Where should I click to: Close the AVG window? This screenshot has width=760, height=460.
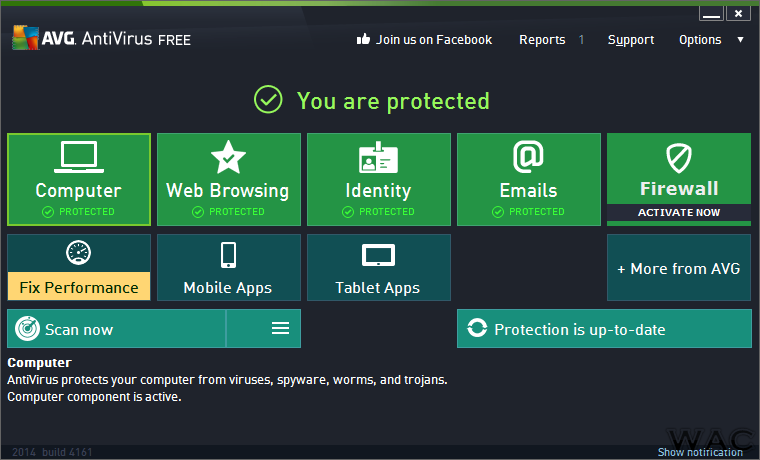738,14
